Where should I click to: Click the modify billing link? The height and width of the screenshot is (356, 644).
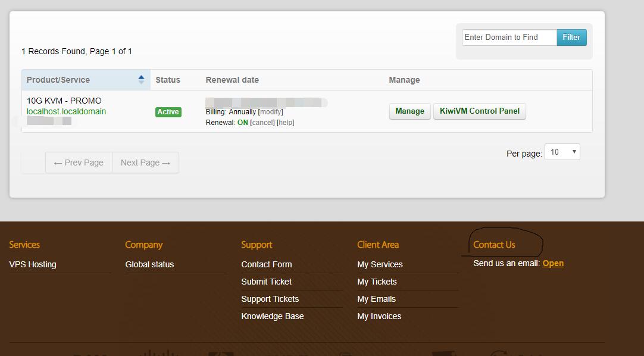point(271,112)
